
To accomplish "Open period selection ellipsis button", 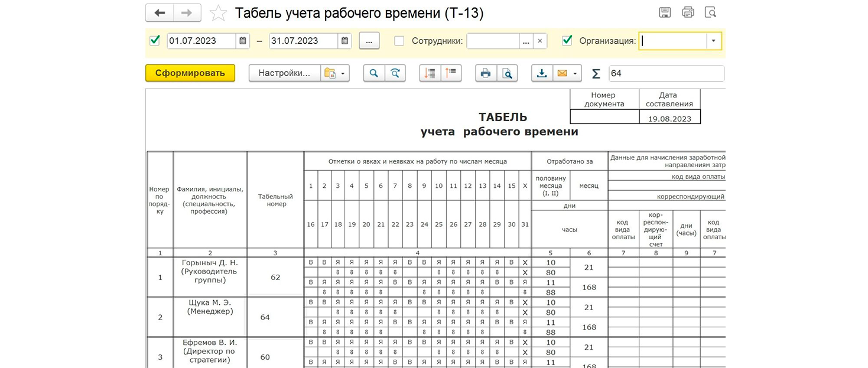I will click(x=369, y=41).
